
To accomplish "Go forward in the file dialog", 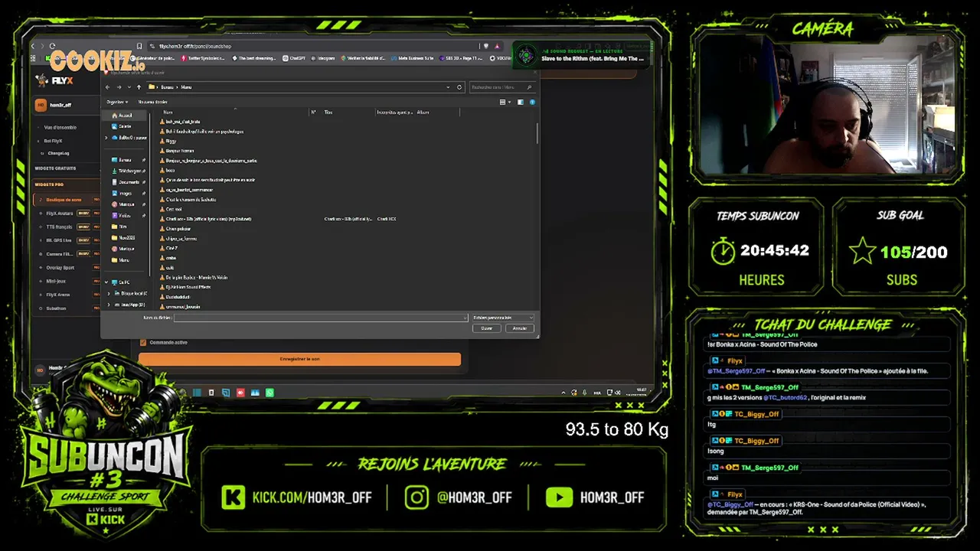I will pyautogui.click(x=119, y=87).
